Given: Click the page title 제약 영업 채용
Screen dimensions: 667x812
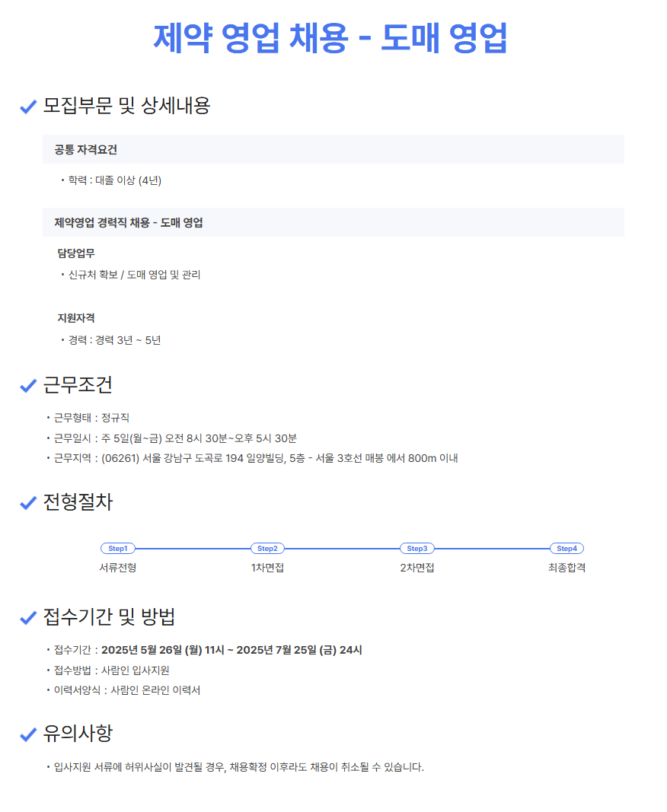Looking at the screenshot, I should click(x=330, y=38).
